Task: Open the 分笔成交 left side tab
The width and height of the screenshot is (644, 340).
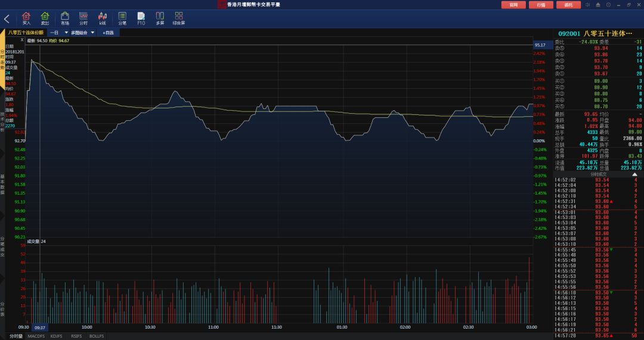Action: pos(2,247)
